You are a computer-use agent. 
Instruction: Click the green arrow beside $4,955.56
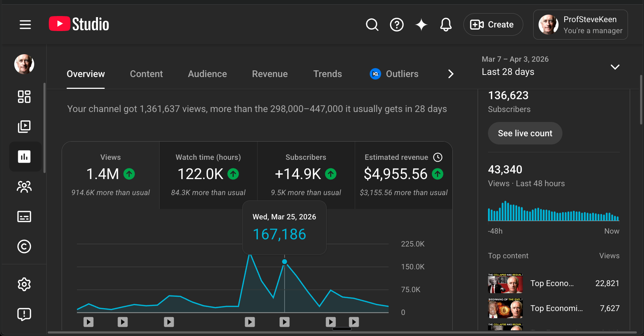(x=438, y=174)
